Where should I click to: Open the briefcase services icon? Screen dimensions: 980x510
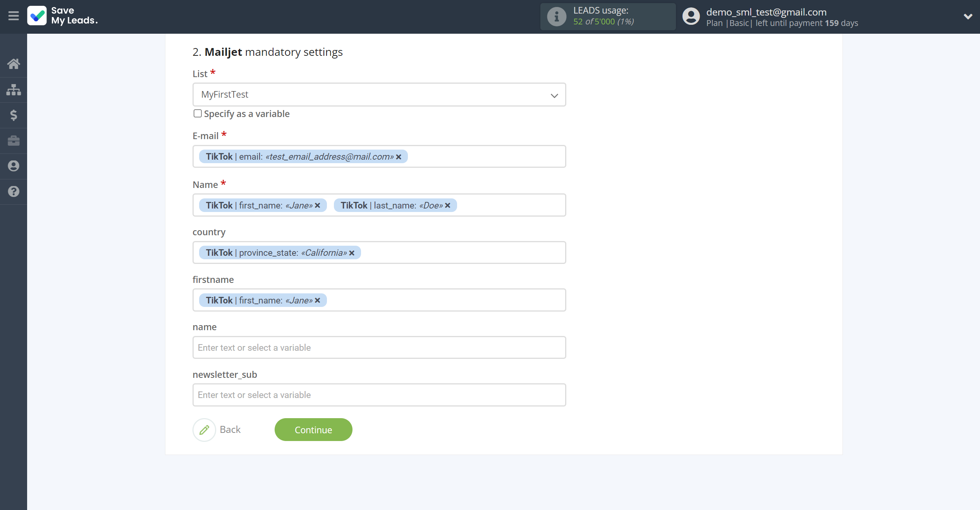pyautogui.click(x=14, y=140)
